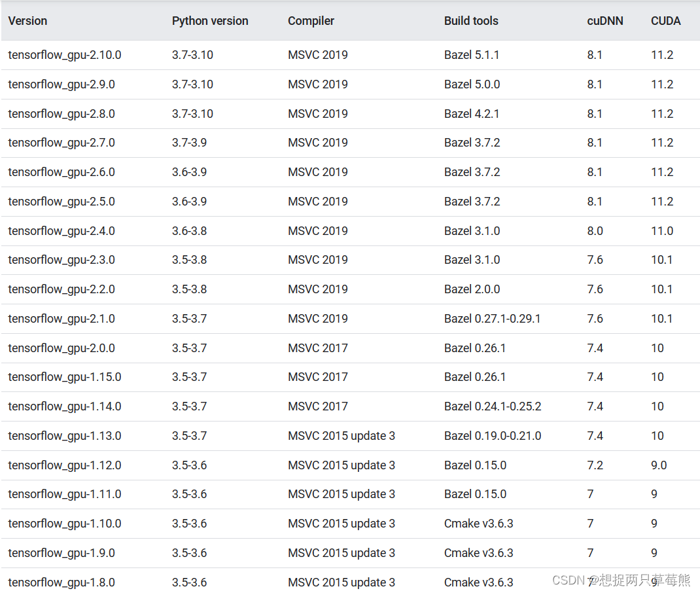Click Bazel 0.24.1-0.25.2 build tools cell

pyautogui.click(x=493, y=407)
